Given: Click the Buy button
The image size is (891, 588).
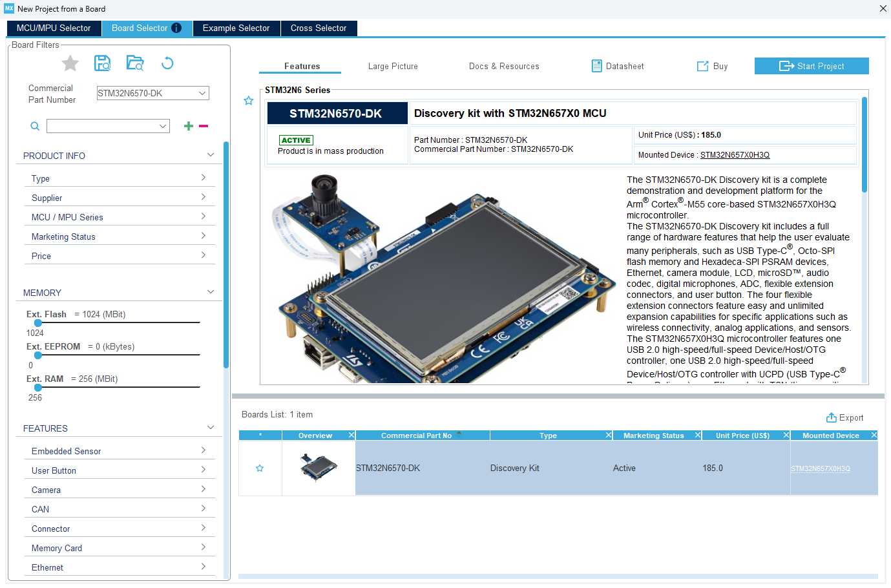Looking at the screenshot, I should pyautogui.click(x=712, y=66).
